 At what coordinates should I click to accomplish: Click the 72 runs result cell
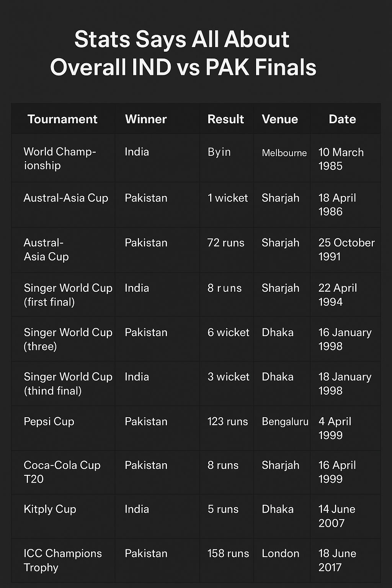(226, 243)
